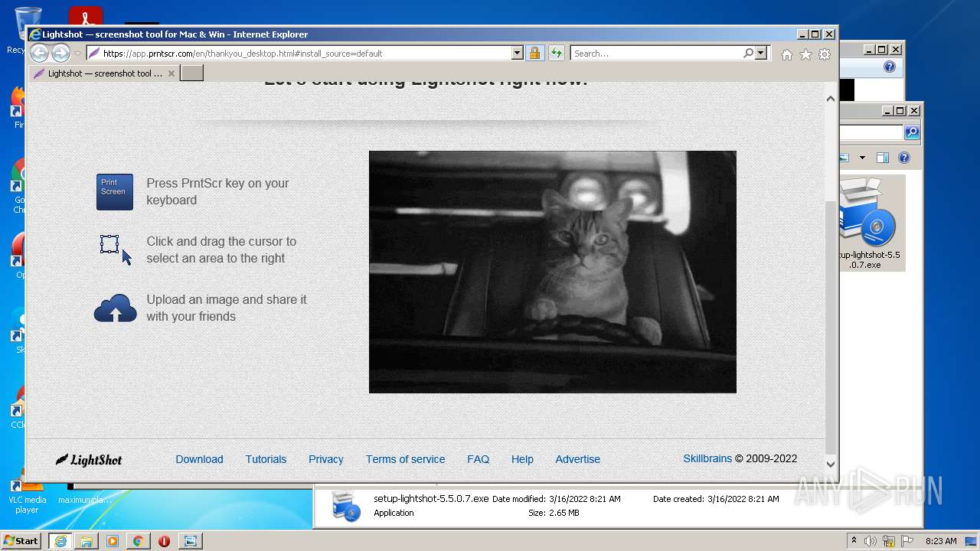980x551 pixels.
Task: Click inside the IE Search box
Action: [x=656, y=54]
